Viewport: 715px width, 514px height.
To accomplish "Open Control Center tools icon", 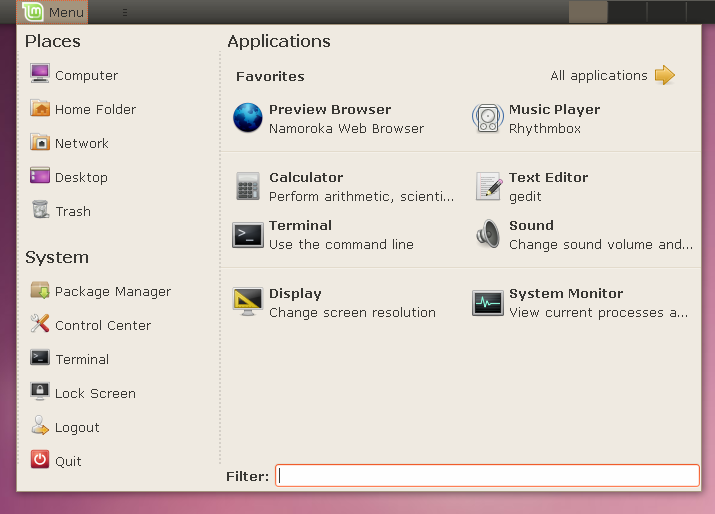I will (x=40, y=324).
